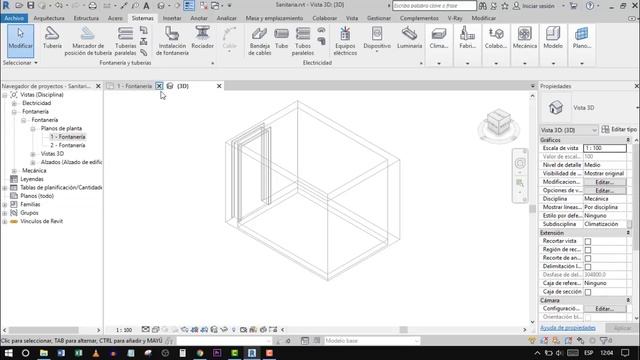Click Editar tipo in Properties
The height and width of the screenshot is (360, 640).
tap(619, 129)
